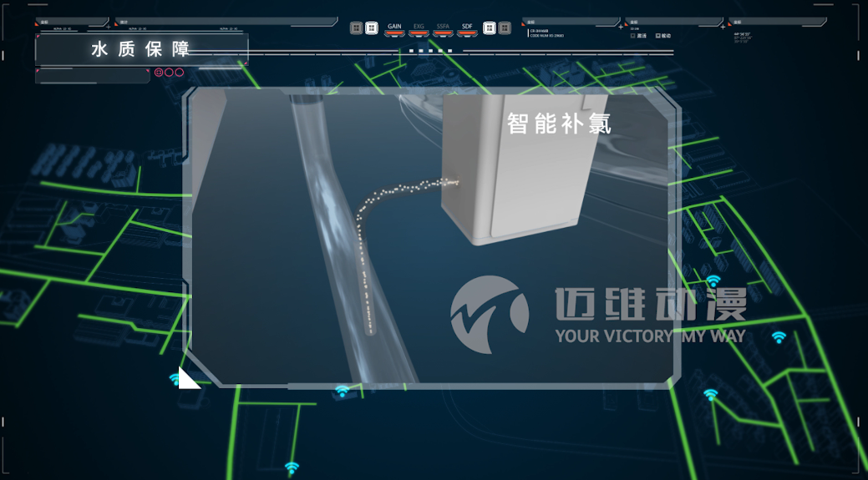Expand using the plus sign left of 激活 panel
868x480 pixels.
[620, 27]
